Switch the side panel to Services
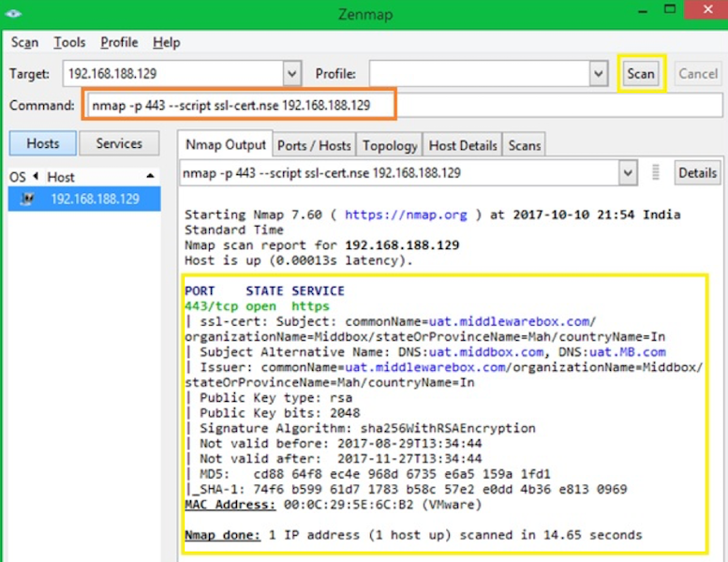 coord(119,143)
